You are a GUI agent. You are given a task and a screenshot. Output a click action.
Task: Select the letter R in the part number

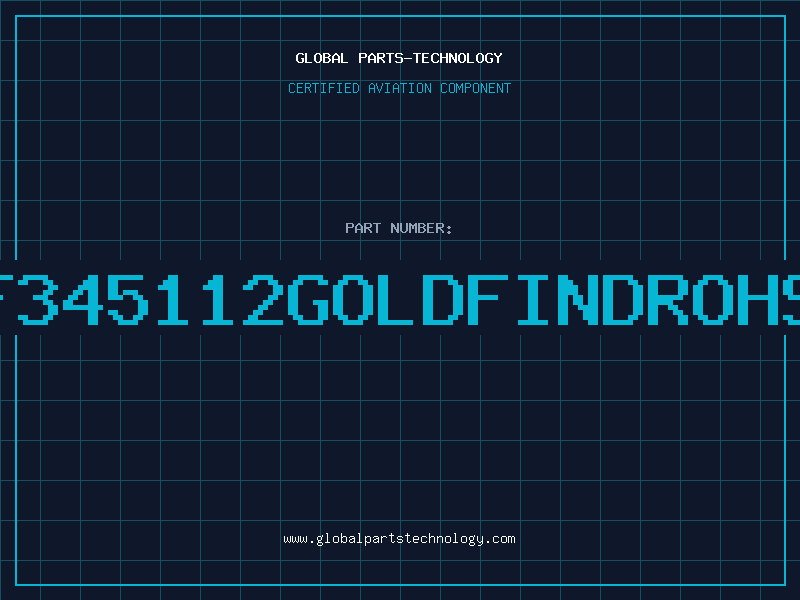click(x=668, y=300)
